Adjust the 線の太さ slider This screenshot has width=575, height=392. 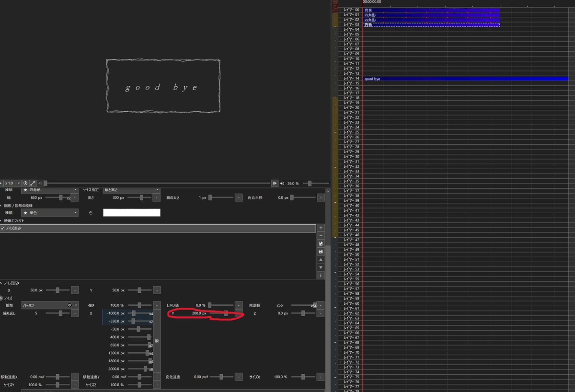tap(221, 197)
